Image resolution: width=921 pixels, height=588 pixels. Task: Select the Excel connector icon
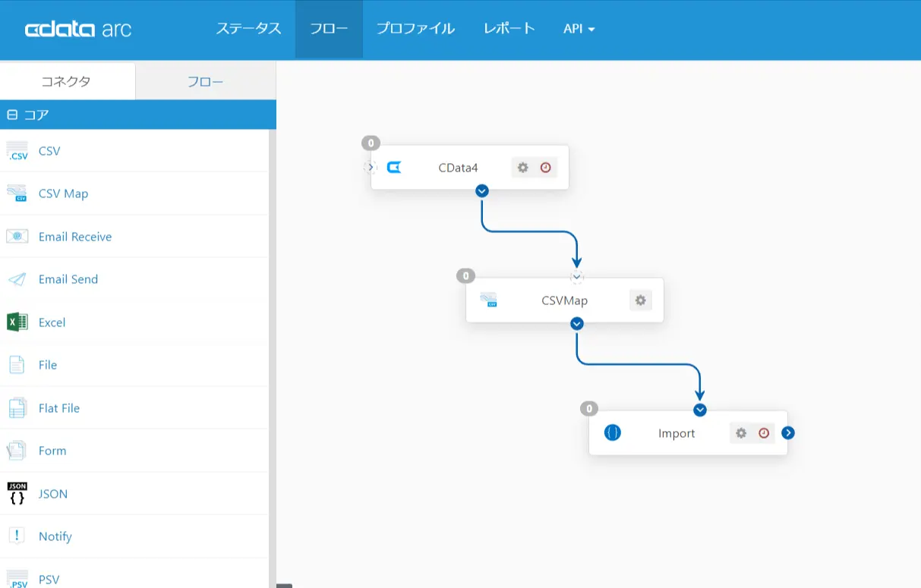pyautogui.click(x=17, y=322)
